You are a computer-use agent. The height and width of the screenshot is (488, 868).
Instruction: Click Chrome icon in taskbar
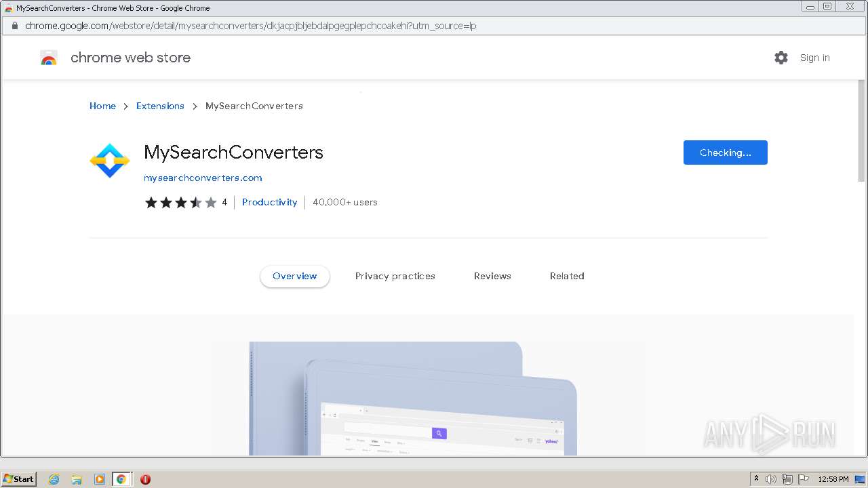(121, 479)
